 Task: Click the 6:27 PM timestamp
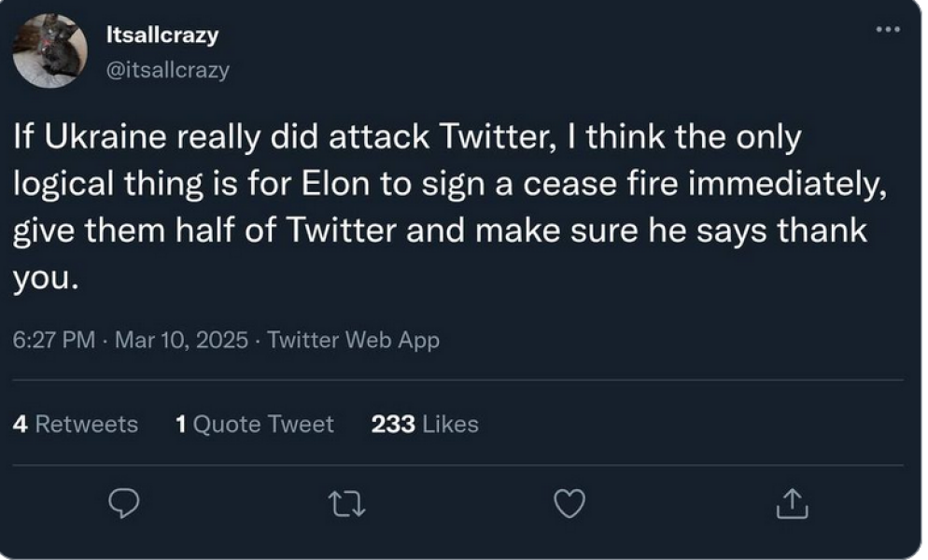coord(54,341)
